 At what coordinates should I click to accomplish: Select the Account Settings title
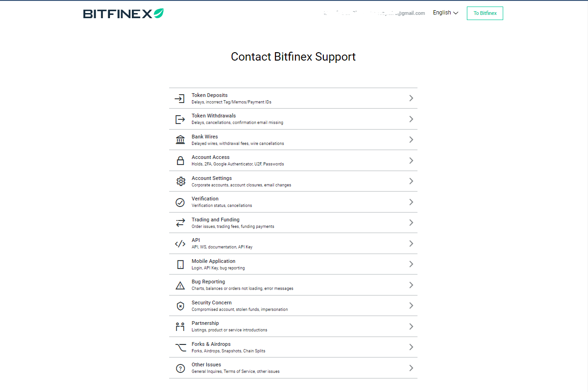point(212,178)
